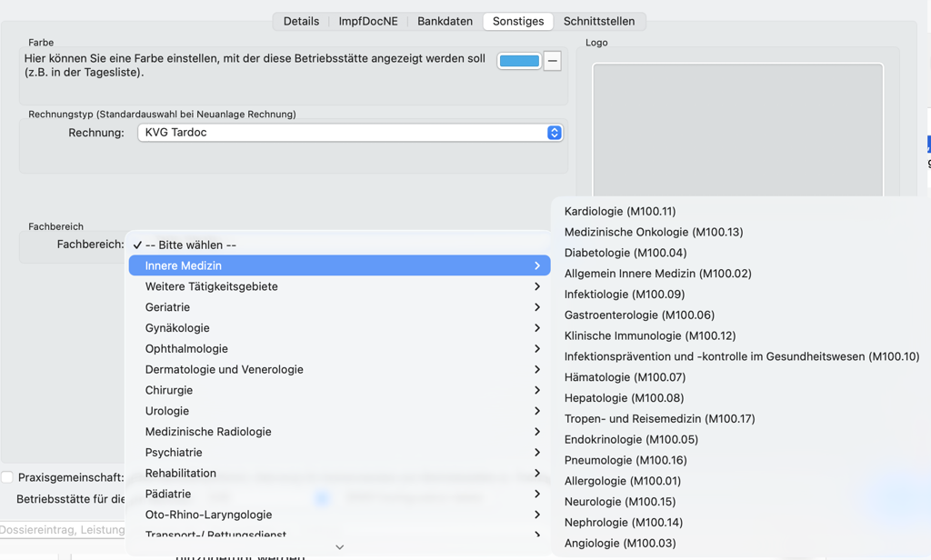This screenshot has width=931, height=560.
Task: Click the minus button next to color swatch
Action: click(x=552, y=61)
